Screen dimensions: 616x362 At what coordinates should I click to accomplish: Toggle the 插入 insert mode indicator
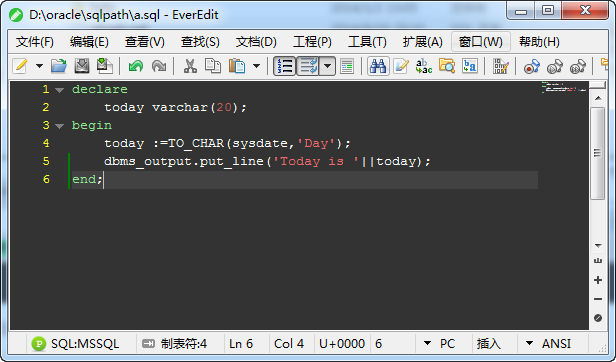click(489, 344)
